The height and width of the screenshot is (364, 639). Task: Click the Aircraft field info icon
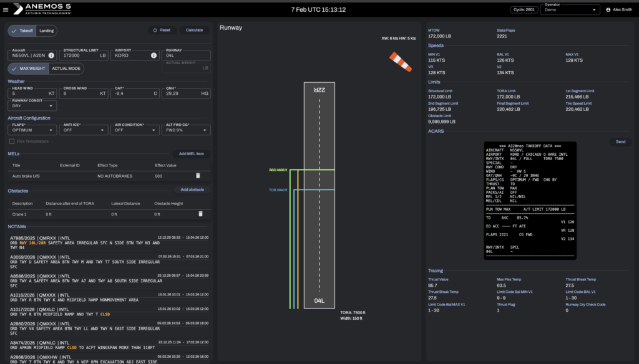pos(51,55)
